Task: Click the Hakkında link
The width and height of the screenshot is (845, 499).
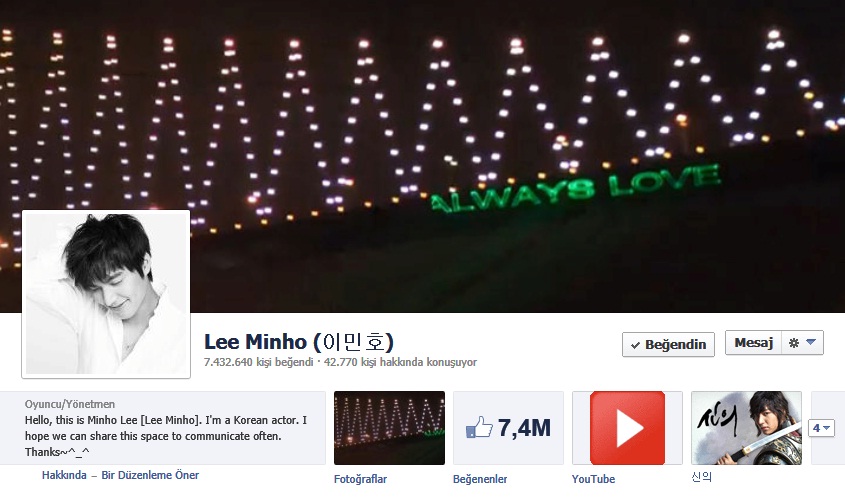Action: (x=64, y=475)
